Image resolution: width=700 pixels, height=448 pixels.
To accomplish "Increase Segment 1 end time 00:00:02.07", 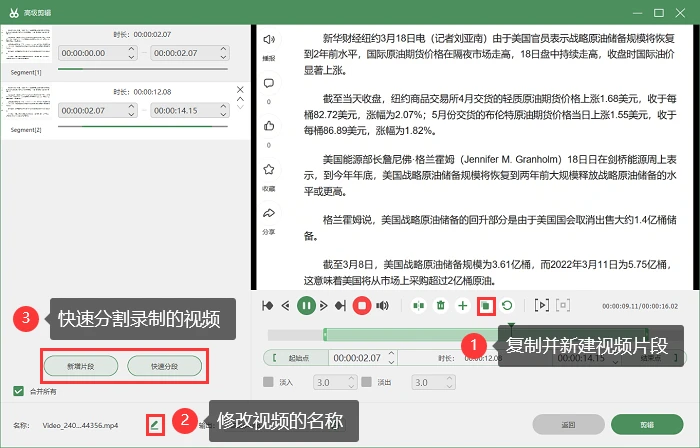I will coord(223,49).
